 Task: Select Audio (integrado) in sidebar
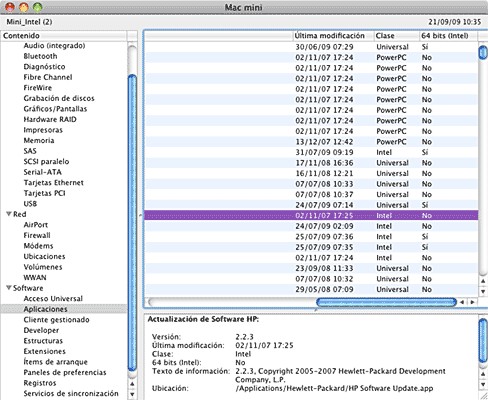coord(54,46)
